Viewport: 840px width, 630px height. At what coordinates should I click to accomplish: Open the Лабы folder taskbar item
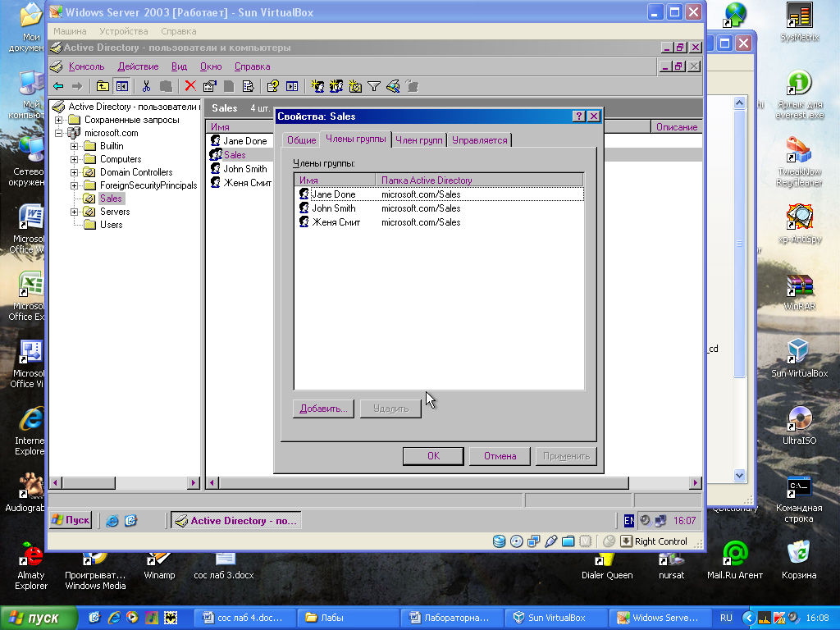(x=346, y=618)
